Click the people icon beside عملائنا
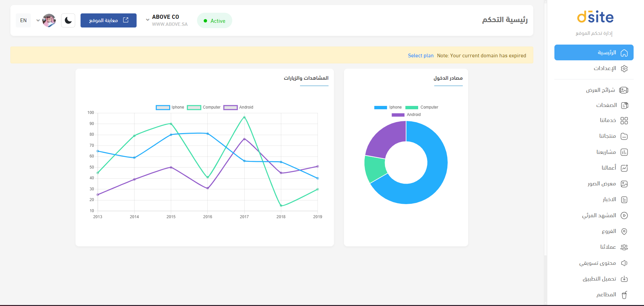This screenshot has height=306, width=644. (x=624, y=247)
